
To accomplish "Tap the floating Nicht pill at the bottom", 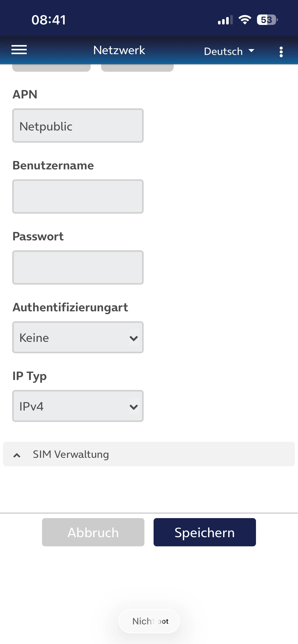I will 149,621.
